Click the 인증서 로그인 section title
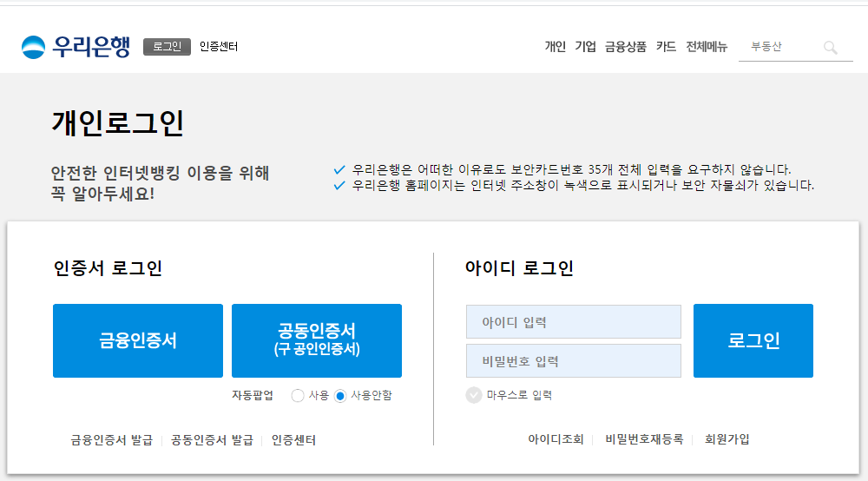Image resolution: width=868 pixels, height=481 pixels. click(108, 268)
